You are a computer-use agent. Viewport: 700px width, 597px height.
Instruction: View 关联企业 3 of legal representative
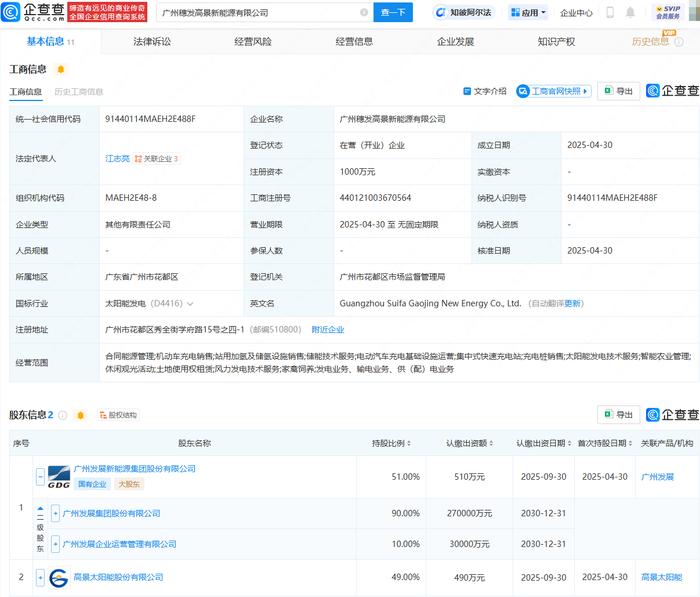pyautogui.click(x=156, y=159)
